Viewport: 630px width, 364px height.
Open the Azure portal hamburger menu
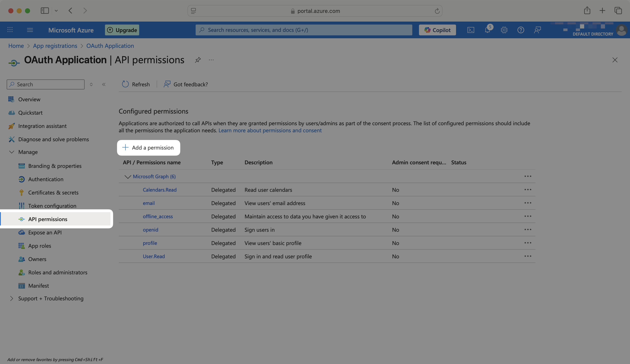click(x=30, y=30)
